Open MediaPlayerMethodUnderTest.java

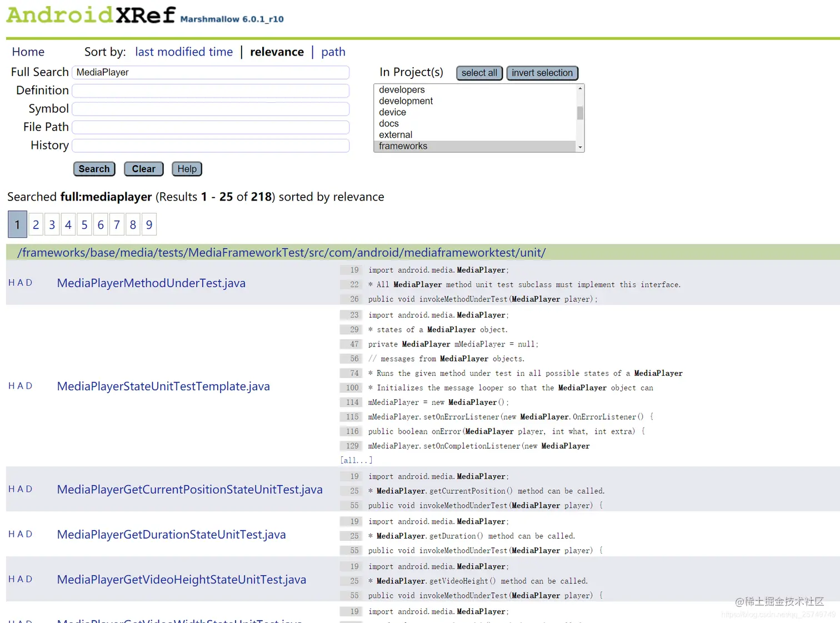pyautogui.click(x=151, y=283)
